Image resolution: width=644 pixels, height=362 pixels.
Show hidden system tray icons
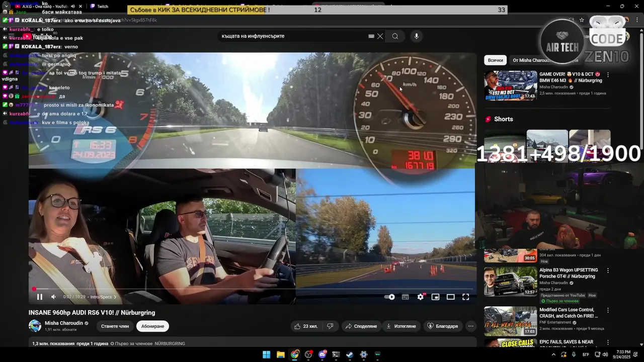tap(553, 354)
